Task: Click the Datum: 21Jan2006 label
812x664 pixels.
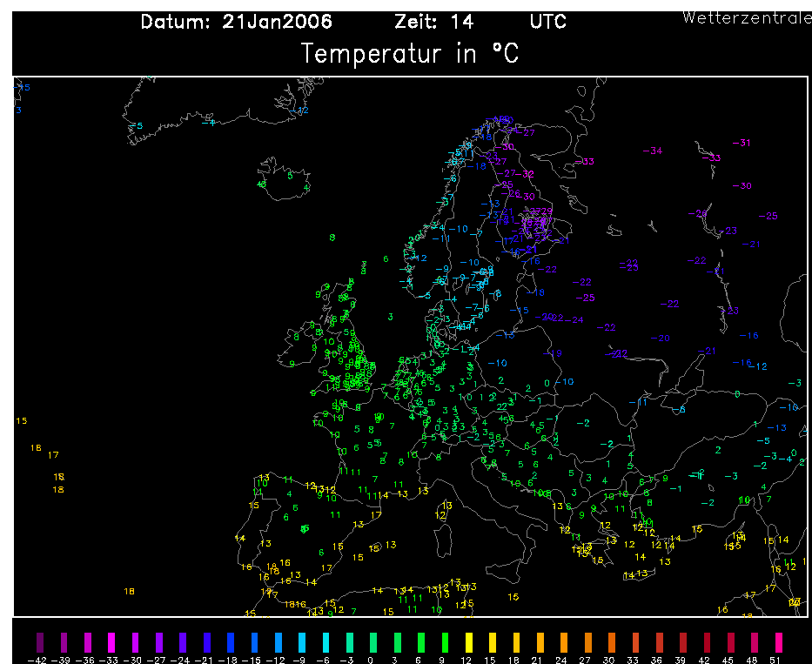Action: 236,22
